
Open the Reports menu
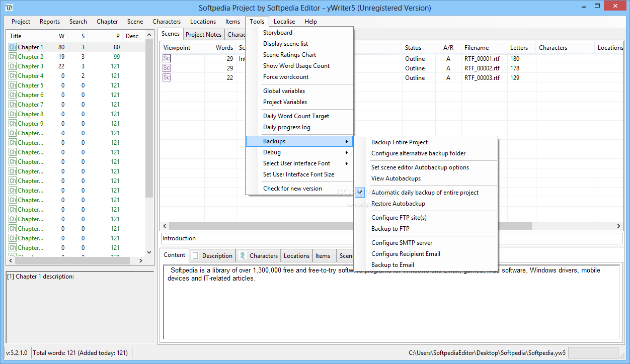(50, 22)
